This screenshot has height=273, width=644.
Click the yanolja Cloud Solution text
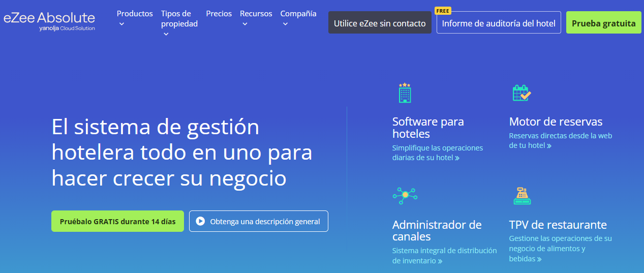[x=67, y=28]
